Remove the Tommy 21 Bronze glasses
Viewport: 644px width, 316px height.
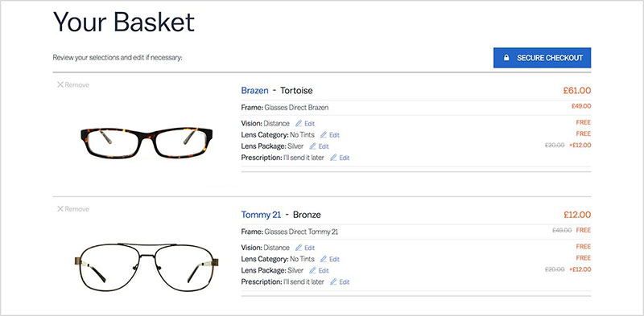coord(73,209)
